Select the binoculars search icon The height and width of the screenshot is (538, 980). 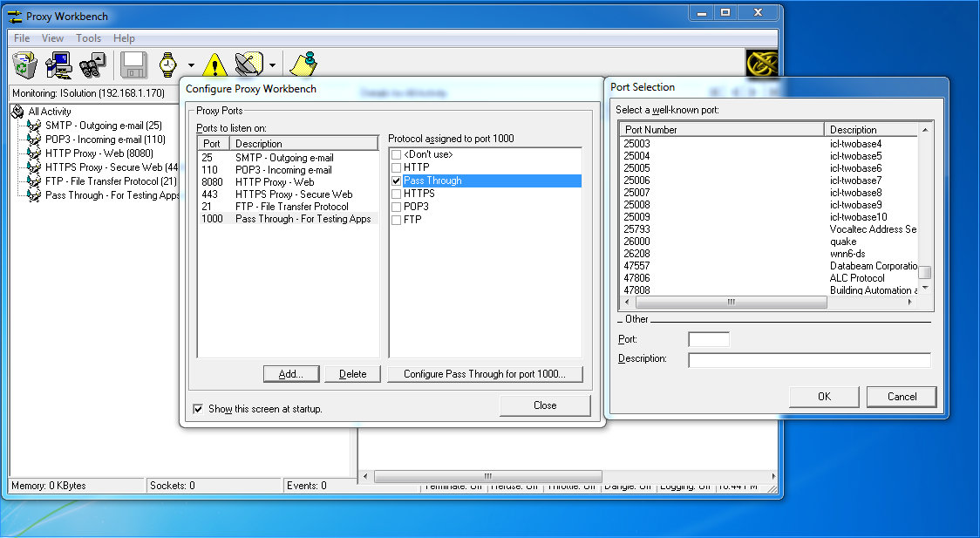(x=91, y=64)
